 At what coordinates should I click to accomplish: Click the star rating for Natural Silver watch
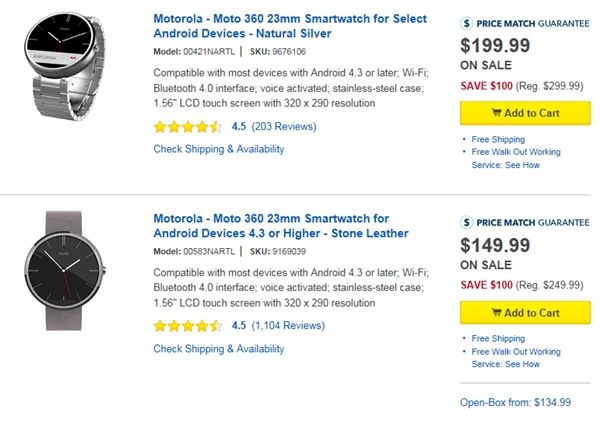pyautogui.click(x=188, y=127)
